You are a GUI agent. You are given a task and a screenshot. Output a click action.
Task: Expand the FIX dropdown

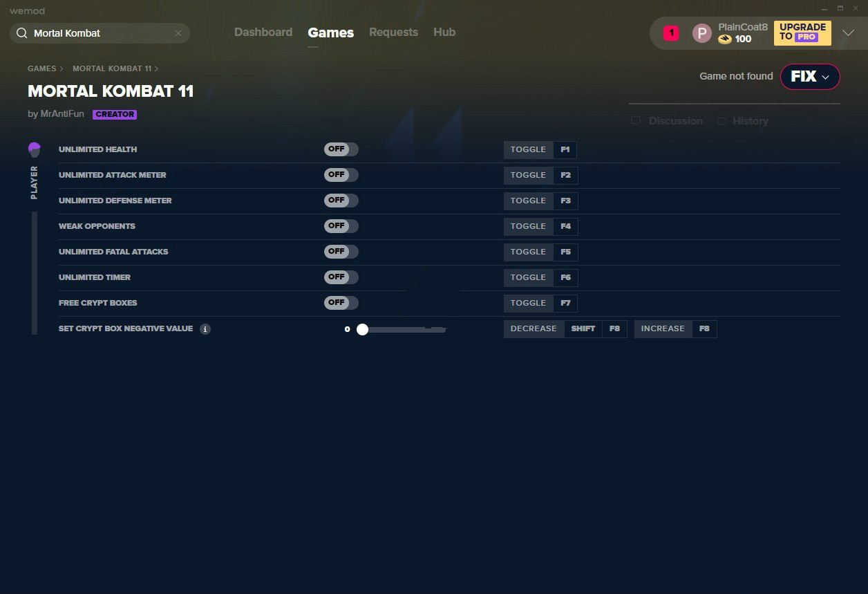click(x=810, y=77)
